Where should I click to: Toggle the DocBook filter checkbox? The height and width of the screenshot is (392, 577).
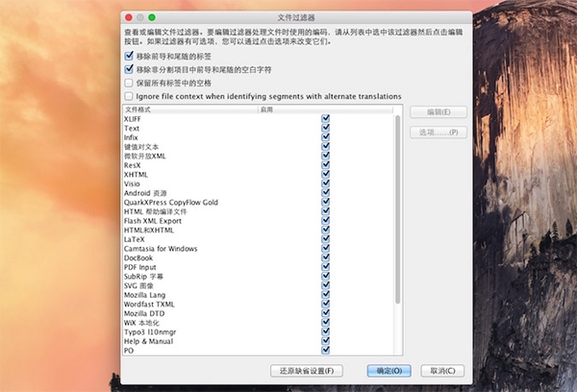326,257
